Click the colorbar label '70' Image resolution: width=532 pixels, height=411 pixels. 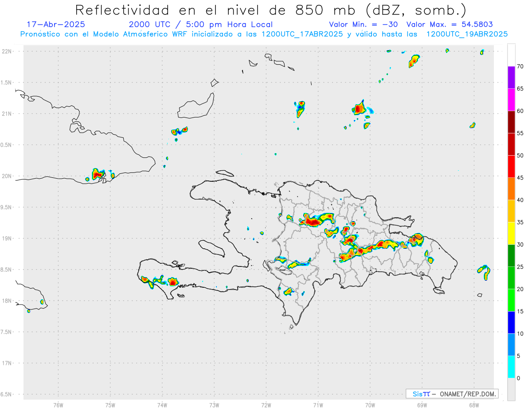(x=520, y=67)
